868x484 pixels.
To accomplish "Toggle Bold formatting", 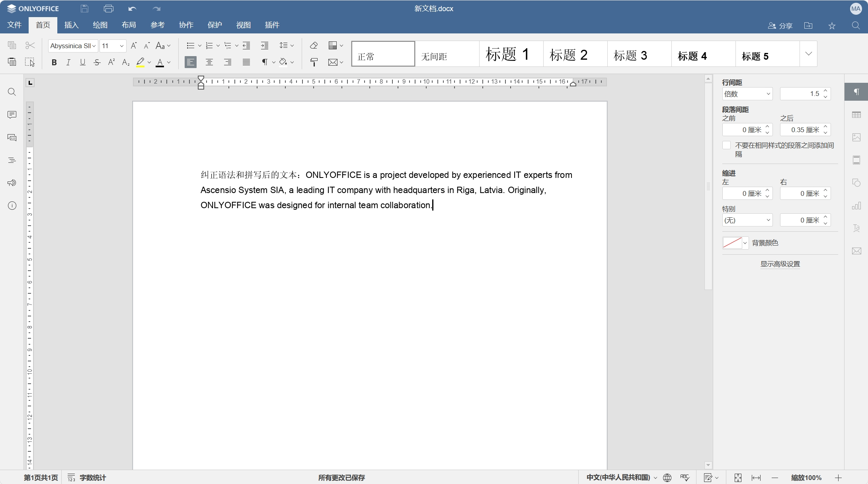I will tap(54, 62).
